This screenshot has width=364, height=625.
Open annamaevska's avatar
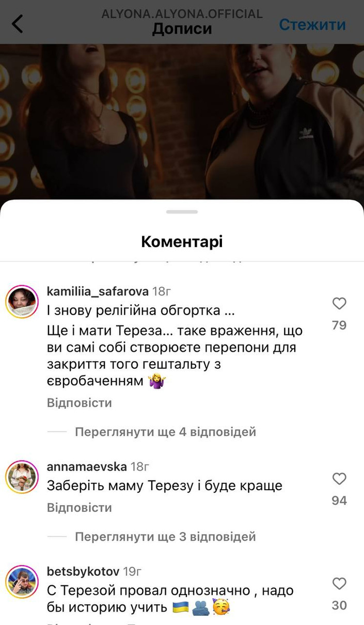pyautogui.click(x=22, y=477)
